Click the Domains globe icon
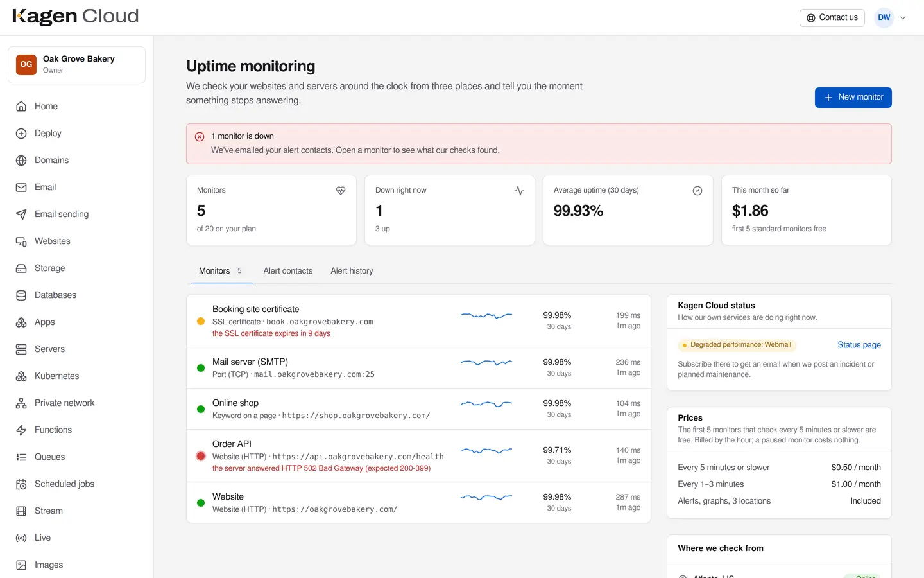The image size is (924, 578). tap(21, 161)
